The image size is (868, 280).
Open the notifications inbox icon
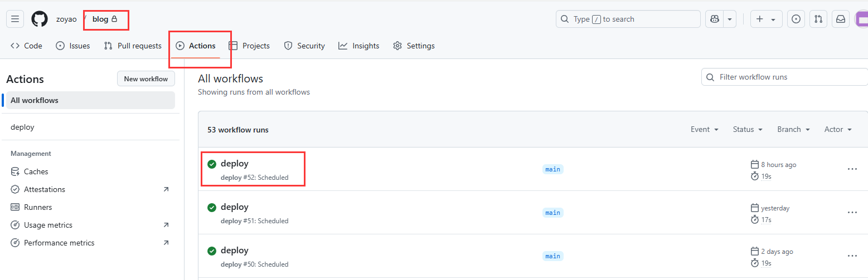(841, 19)
